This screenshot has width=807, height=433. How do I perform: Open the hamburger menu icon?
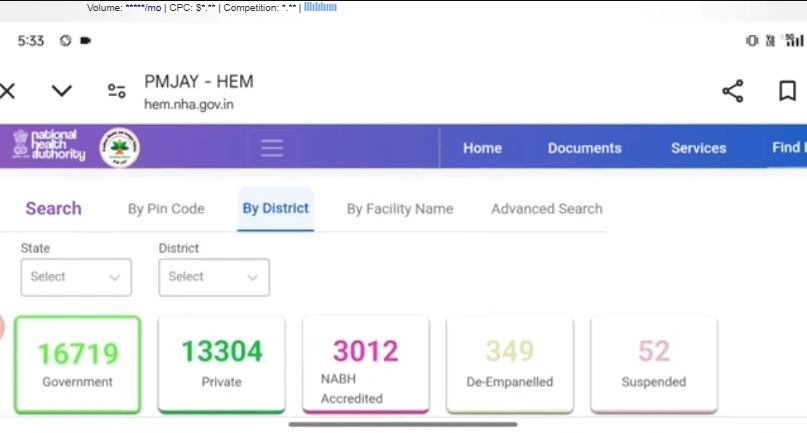pyautogui.click(x=272, y=148)
